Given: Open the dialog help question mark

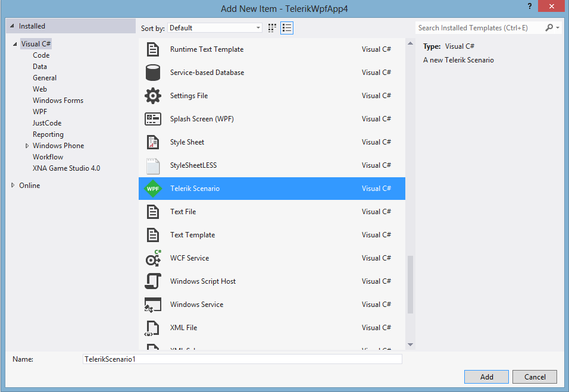Looking at the screenshot, I should [530, 6].
